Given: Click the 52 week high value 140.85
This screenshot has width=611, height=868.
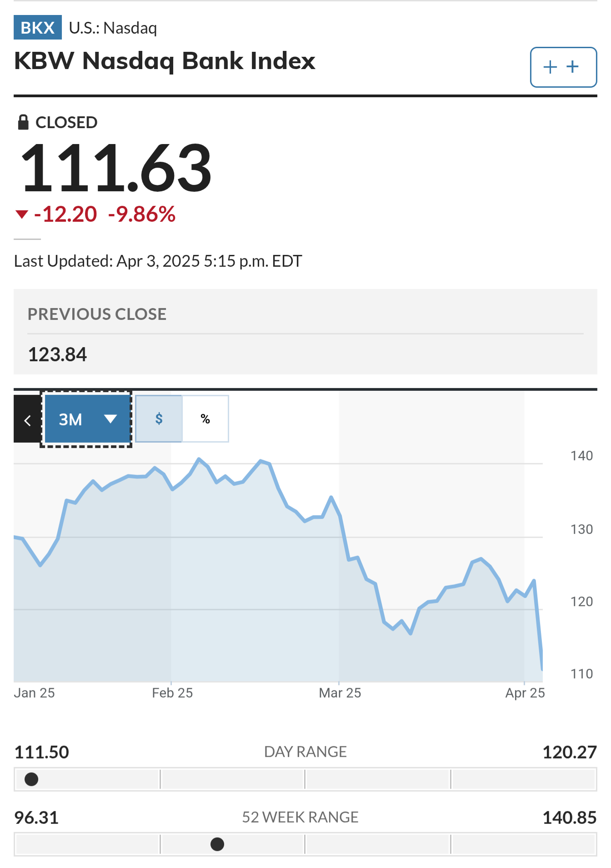Looking at the screenshot, I should click(570, 818).
